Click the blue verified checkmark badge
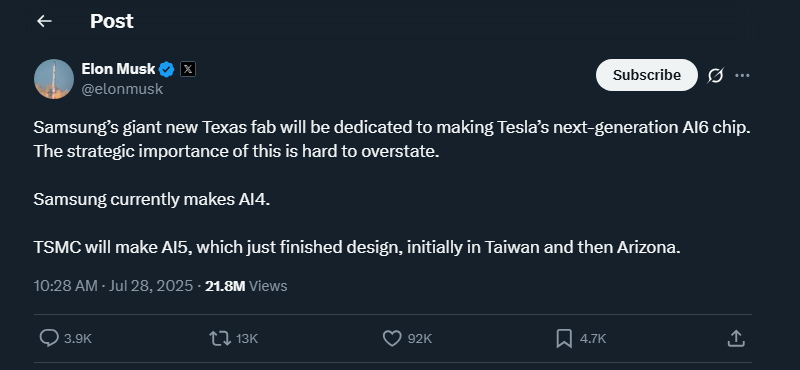Screen dimensions: 800x370 167,69
